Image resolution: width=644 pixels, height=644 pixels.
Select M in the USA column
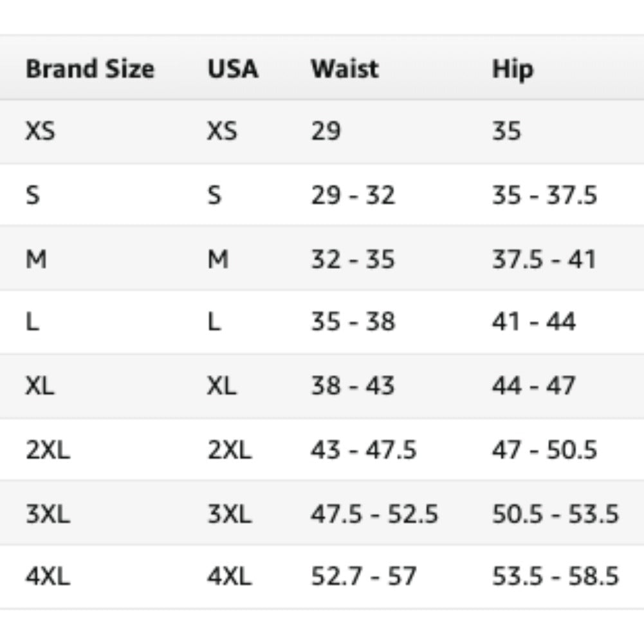pyautogui.click(x=218, y=259)
